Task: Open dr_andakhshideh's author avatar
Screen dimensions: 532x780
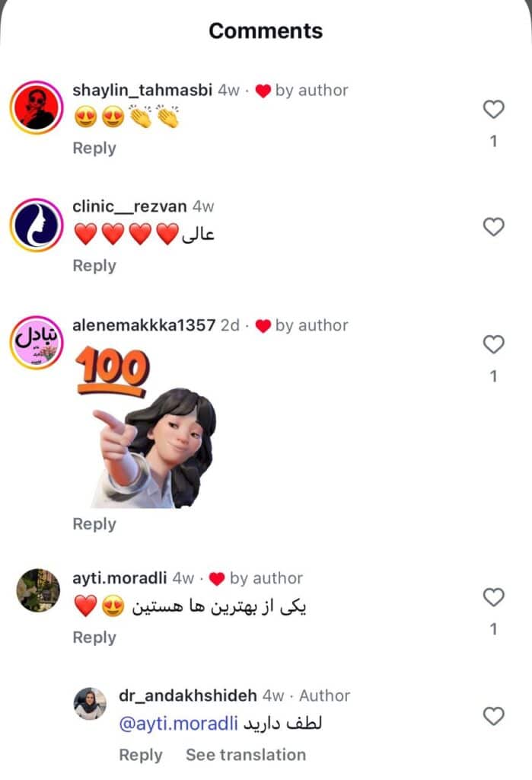Action: coord(90,704)
